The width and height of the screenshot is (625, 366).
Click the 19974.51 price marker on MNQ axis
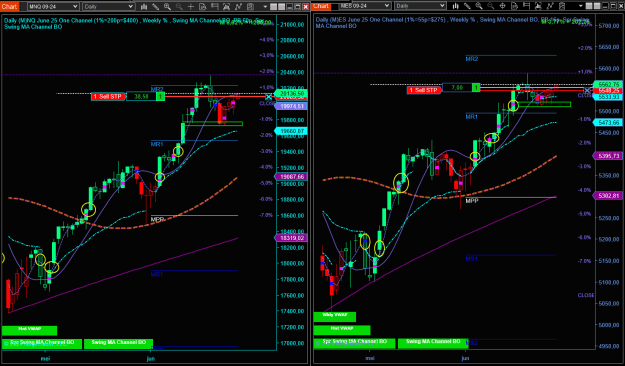291,106
